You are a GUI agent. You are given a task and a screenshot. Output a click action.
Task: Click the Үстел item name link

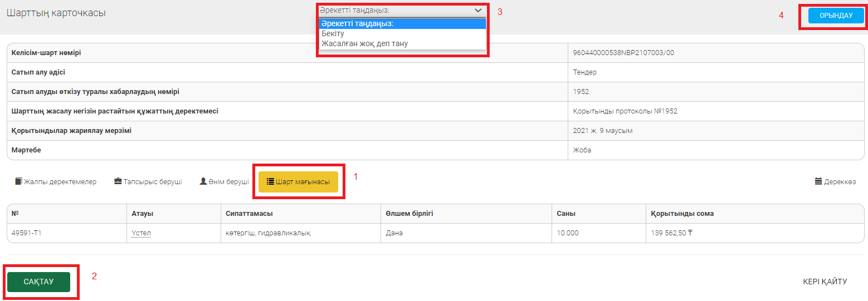[x=141, y=233]
